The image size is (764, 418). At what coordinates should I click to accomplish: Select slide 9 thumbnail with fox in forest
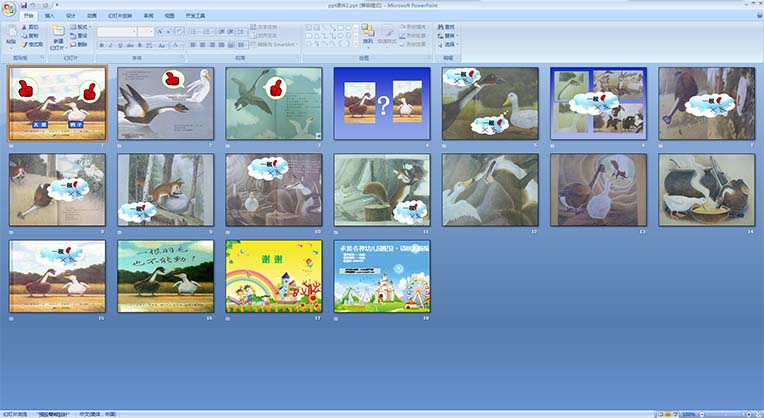pos(166,190)
